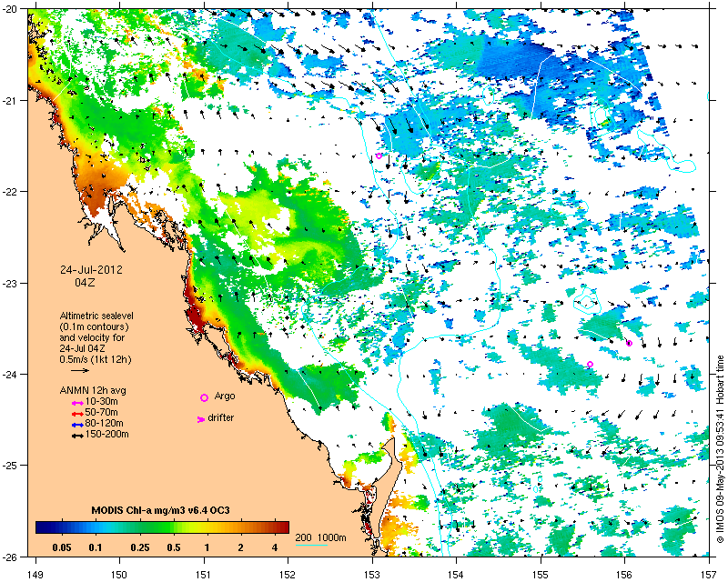Image resolution: width=728 pixels, height=582 pixels.
Task: Click the '10-30m' depth label
Action: pos(101,401)
